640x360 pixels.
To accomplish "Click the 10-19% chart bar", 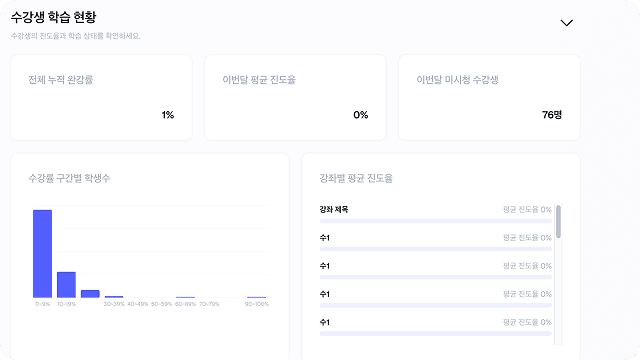I will point(66,285).
